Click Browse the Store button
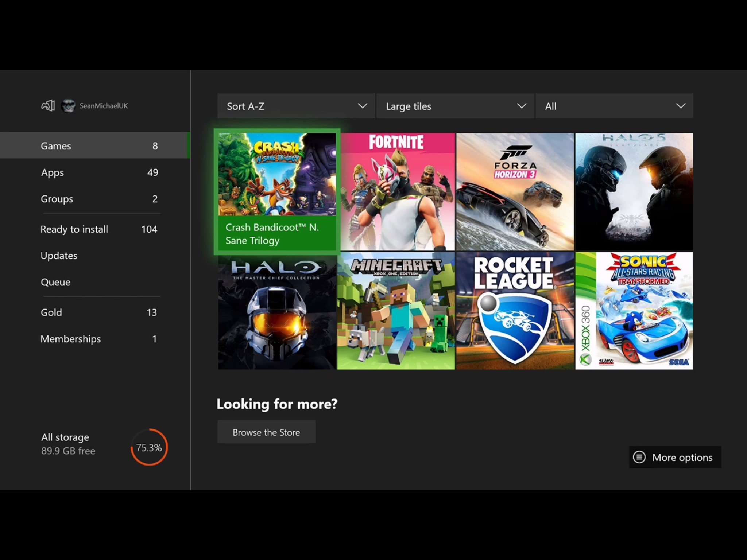 pyautogui.click(x=266, y=432)
